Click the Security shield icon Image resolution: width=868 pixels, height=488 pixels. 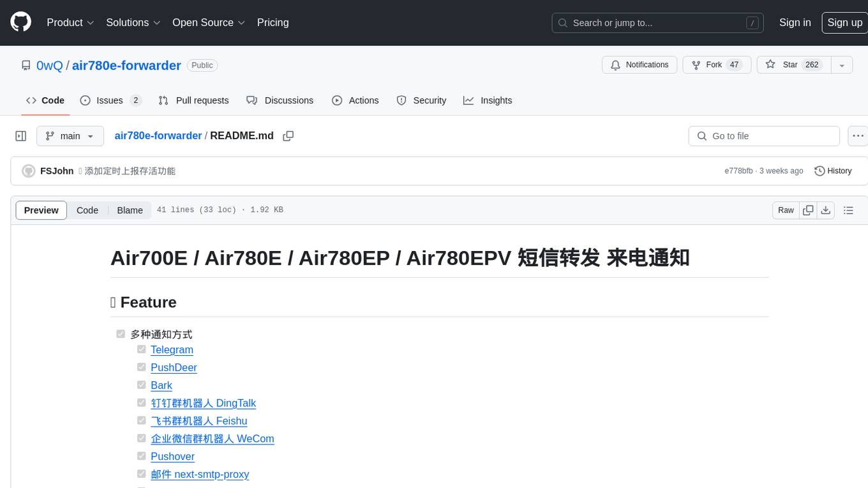(x=401, y=100)
